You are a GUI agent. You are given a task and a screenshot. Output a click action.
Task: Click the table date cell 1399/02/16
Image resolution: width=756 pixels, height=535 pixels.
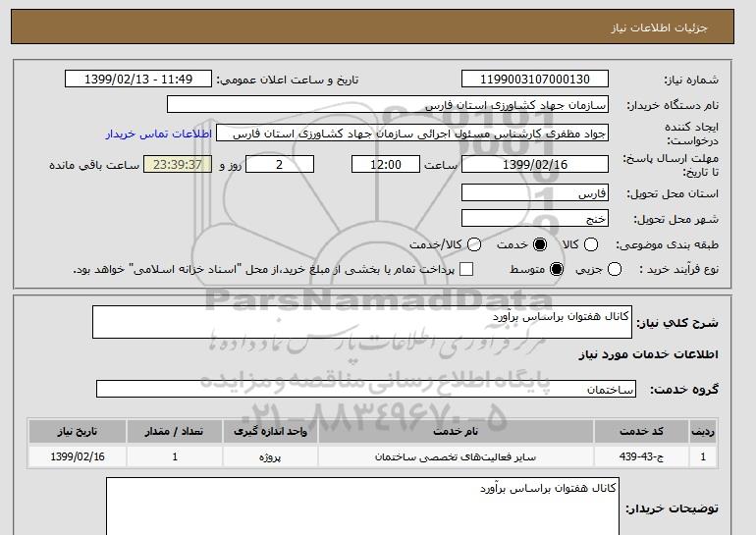(78, 456)
